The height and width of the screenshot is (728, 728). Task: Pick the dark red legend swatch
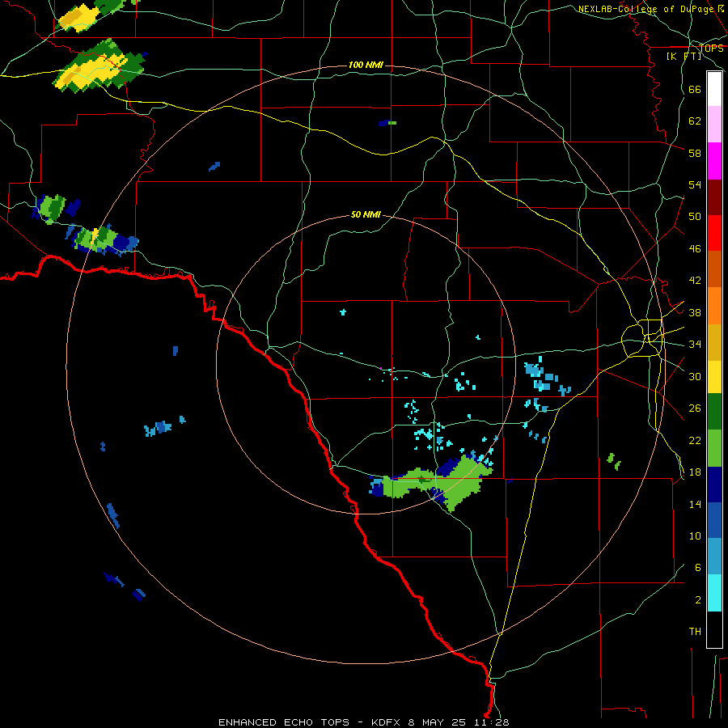[714, 197]
